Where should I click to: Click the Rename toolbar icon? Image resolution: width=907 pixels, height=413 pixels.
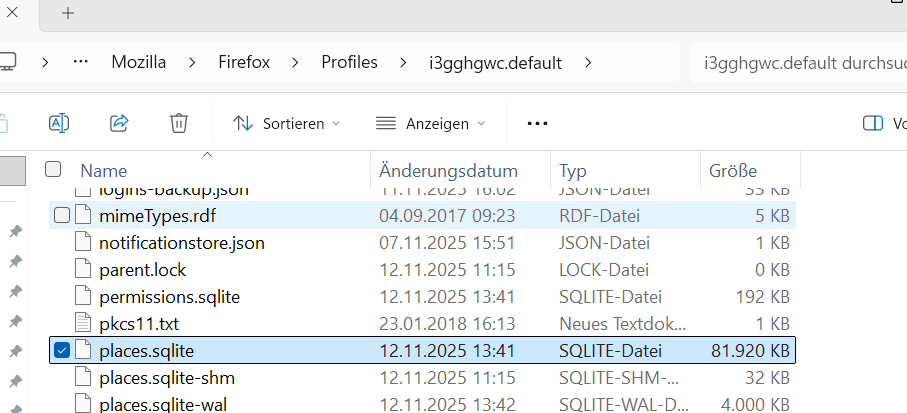point(59,123)
